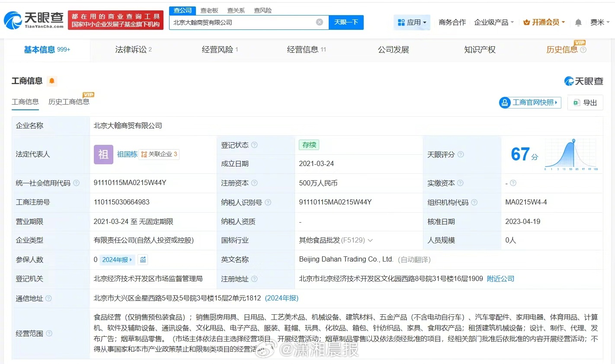Clear the search box via the X icon
The width and height of the screenshot is (615, 364).
point(319,22)
